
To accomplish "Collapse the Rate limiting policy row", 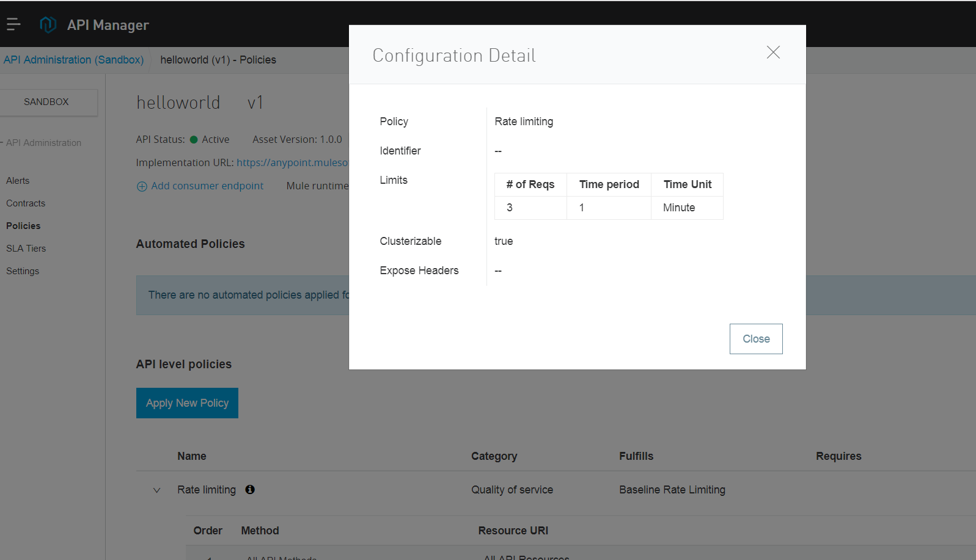I will tap(157, 490).
